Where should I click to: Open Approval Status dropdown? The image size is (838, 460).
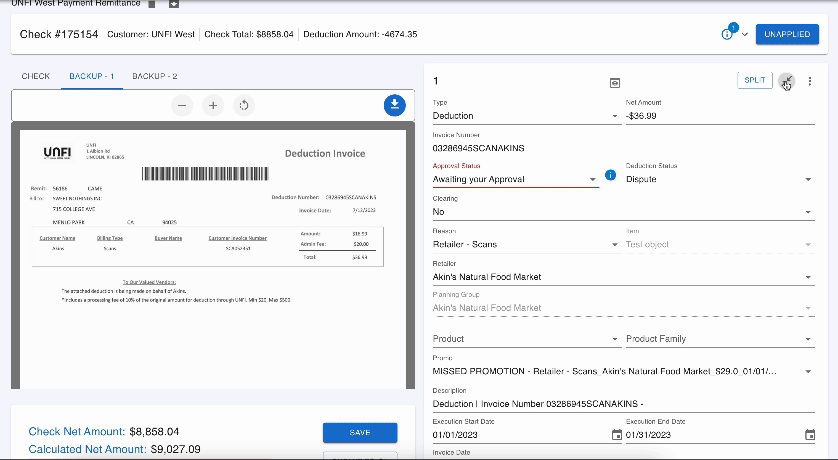(x=515, y=180)
